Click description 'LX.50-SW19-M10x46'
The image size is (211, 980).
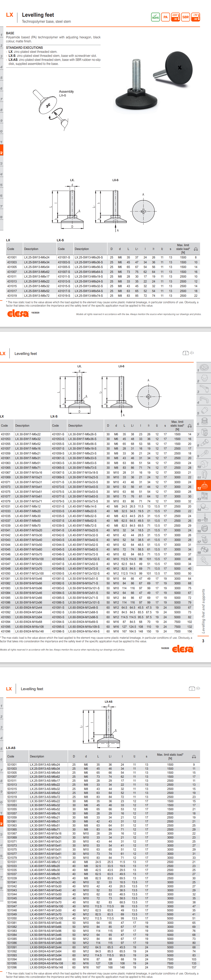(x=29, y=578)
